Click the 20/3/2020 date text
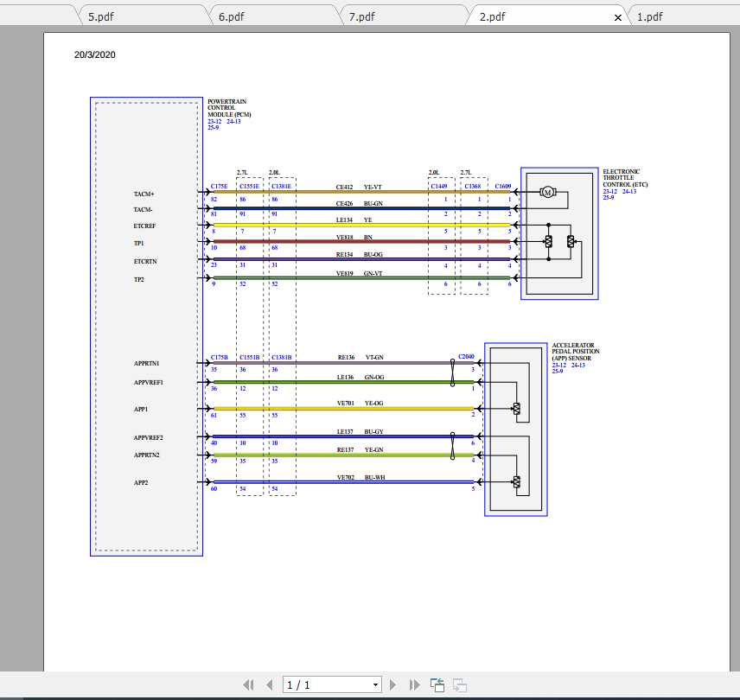 [x=95, y=54]
